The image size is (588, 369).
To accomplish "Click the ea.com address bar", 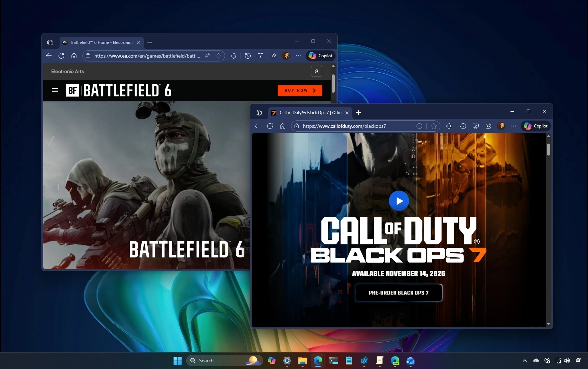I will 154,56.
